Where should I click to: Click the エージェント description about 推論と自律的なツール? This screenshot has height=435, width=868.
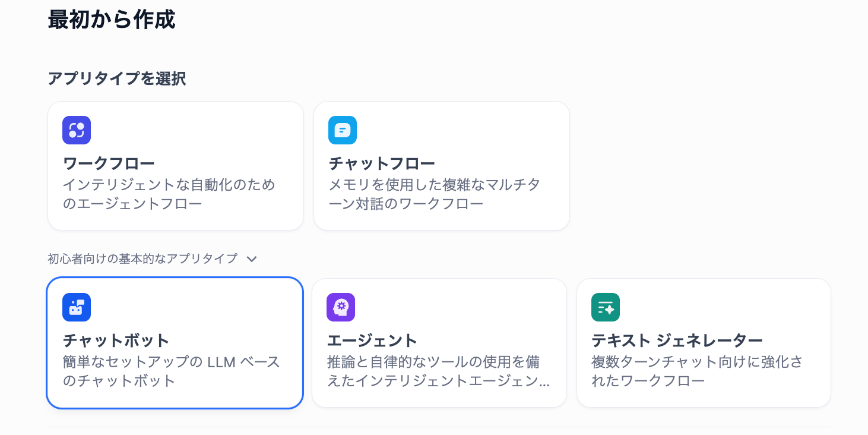(438, 371)
